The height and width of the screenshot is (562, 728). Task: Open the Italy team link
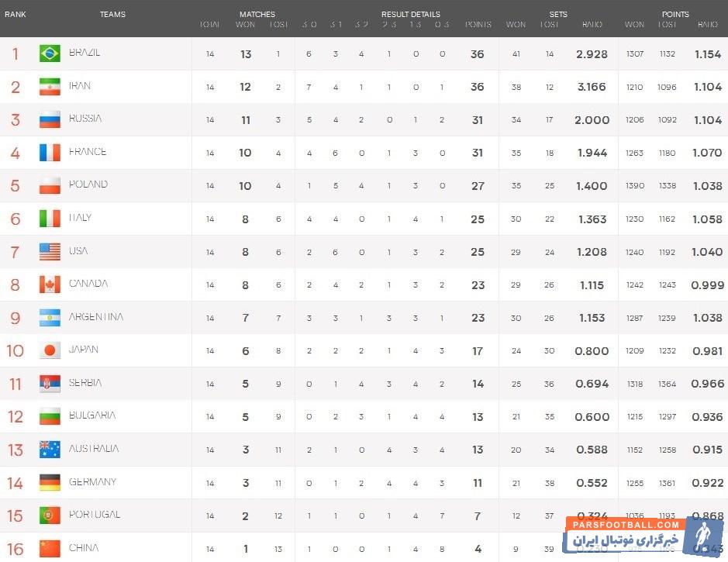point(81,218)
